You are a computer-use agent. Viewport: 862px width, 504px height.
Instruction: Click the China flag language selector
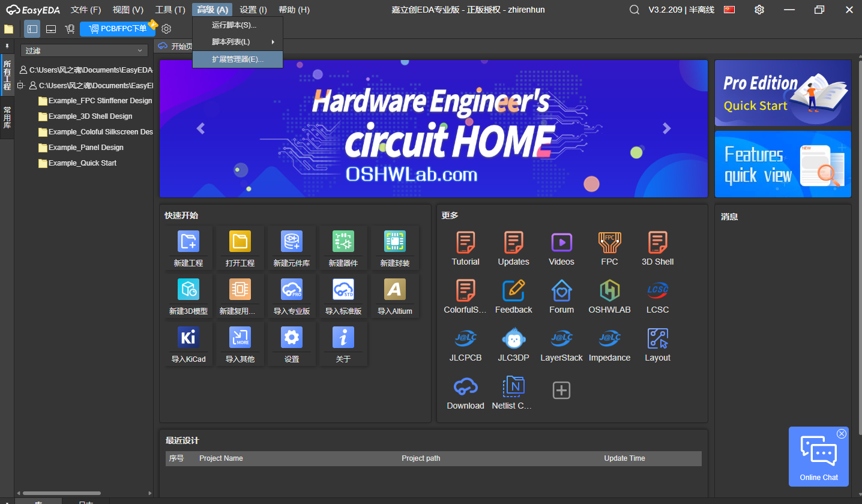pyautogui.click(x=730, y=10)
